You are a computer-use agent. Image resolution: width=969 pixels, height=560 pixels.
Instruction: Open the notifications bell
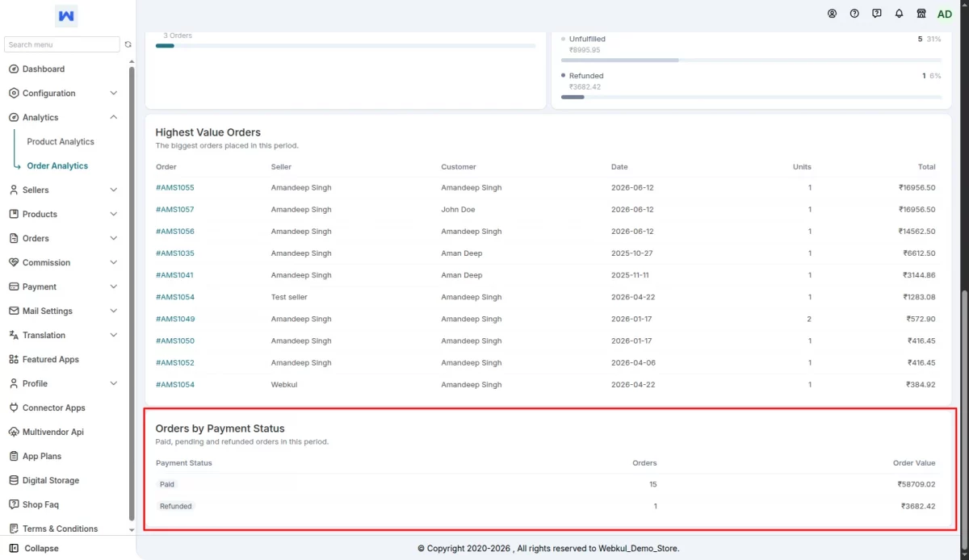[899, 14]
